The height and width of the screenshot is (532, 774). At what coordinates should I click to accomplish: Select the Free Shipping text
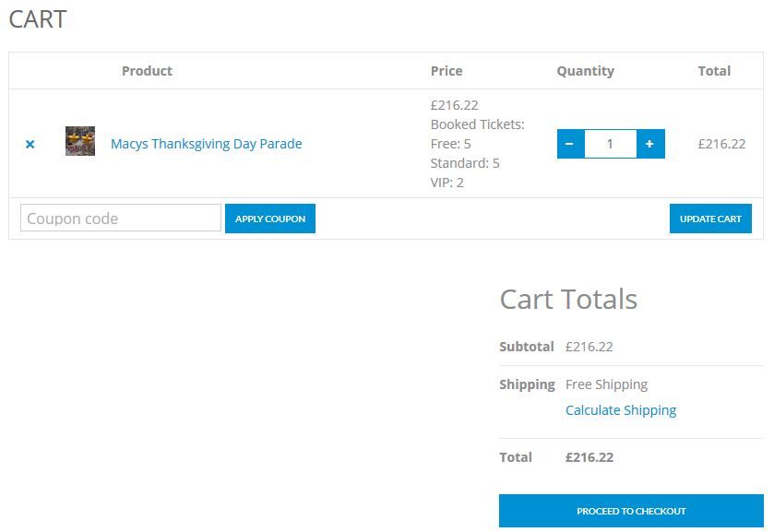(606, 384)
